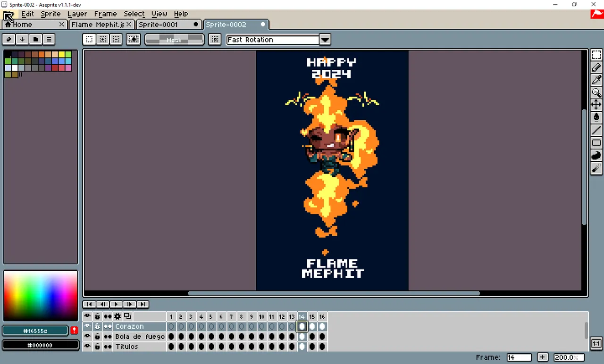Click the 1:1 button beside timeline
Image resolution: width=604 pixels, height=364 pixels.
click(x=596, y=344)
